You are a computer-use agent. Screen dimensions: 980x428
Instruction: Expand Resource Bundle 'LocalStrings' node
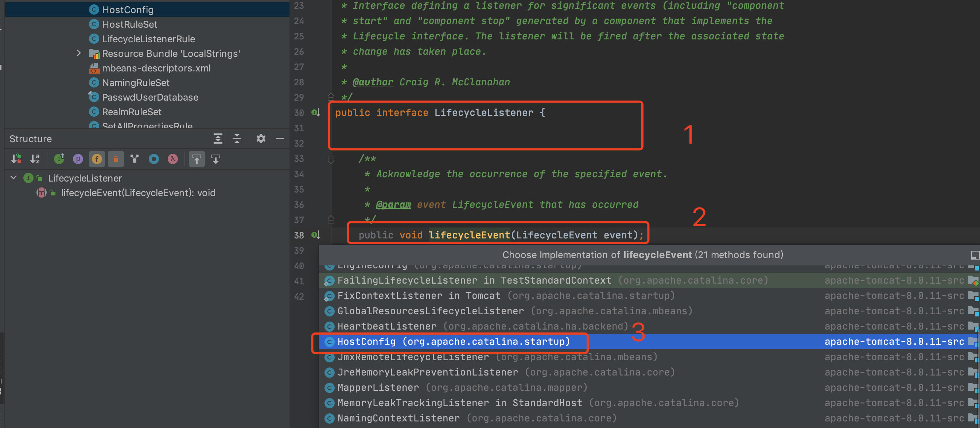click(x=78, y=53)
